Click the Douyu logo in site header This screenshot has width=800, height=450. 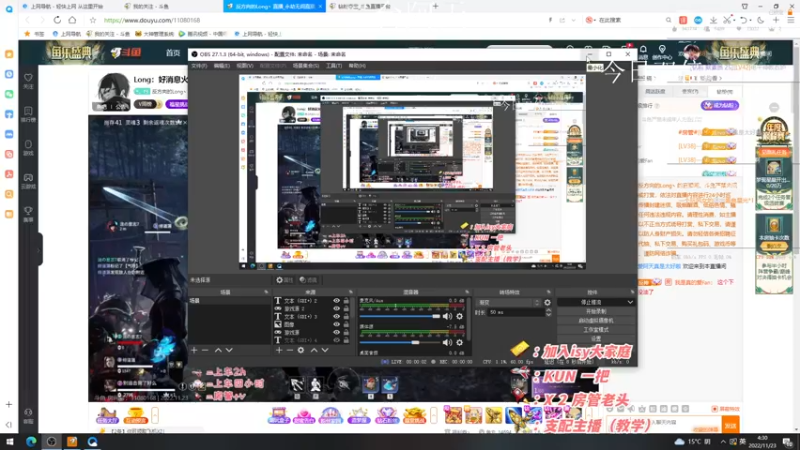coord(126,53)
